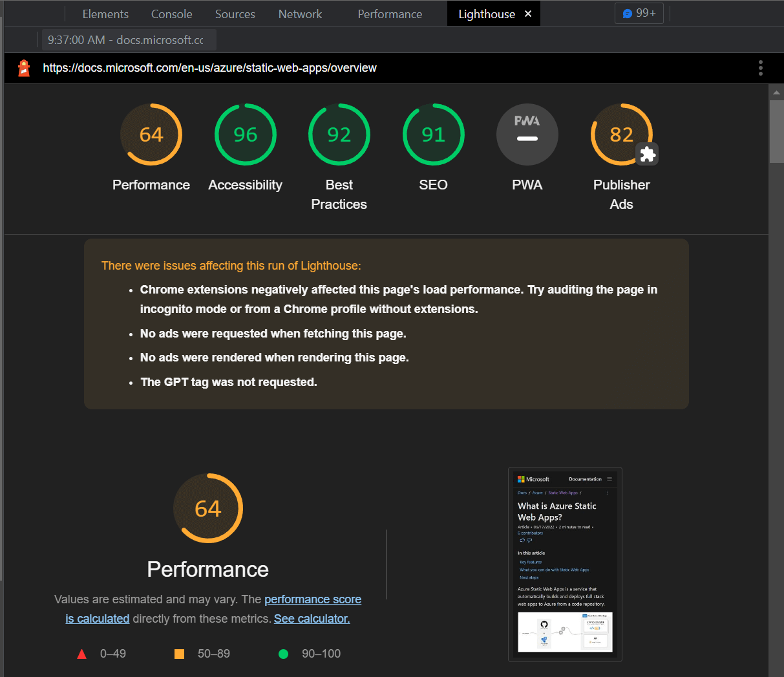
Task: Open the Network tab
Action: click(x=300, y=14)
